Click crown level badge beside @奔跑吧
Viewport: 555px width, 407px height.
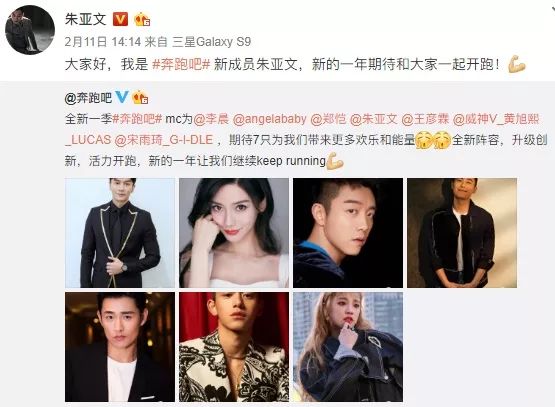pos(140,97)
